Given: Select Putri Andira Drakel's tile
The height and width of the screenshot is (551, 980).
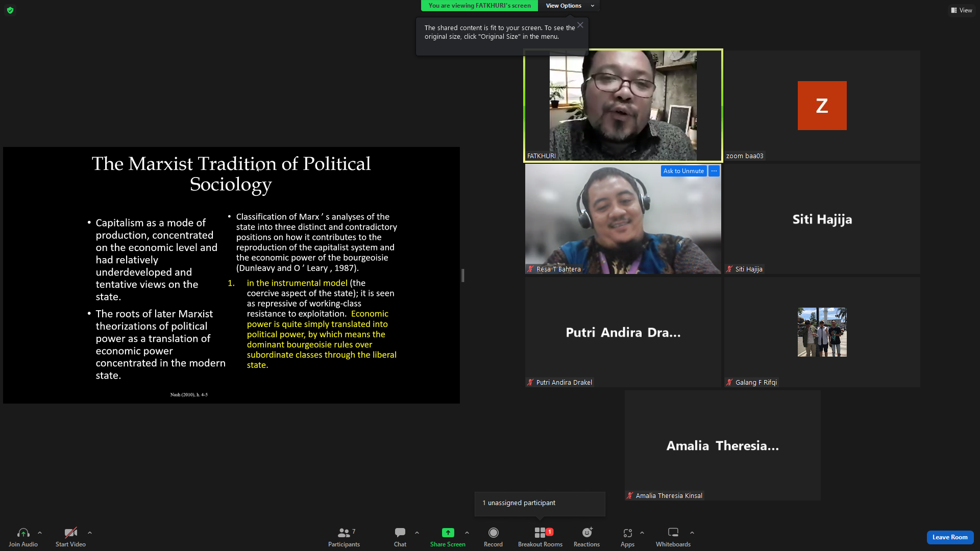Looking at the screenshot, I should coord(623,332).
